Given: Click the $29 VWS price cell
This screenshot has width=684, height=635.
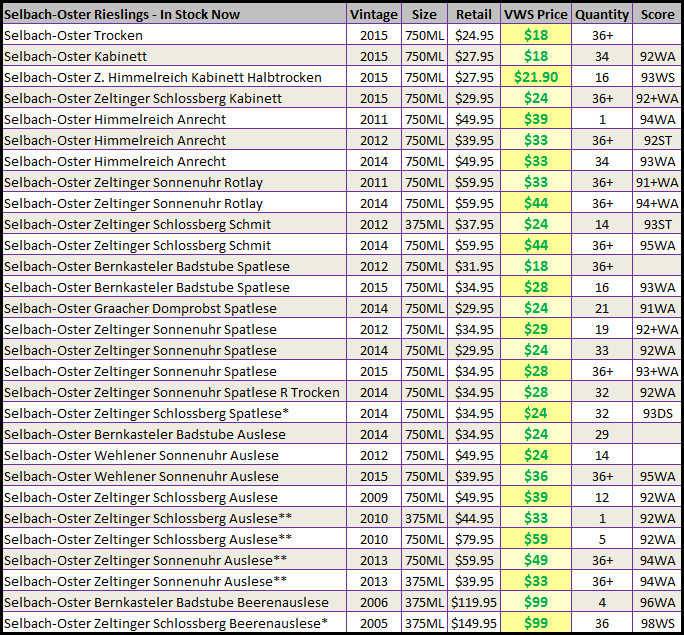Looking at the screenshot, I should coord(536,329).
